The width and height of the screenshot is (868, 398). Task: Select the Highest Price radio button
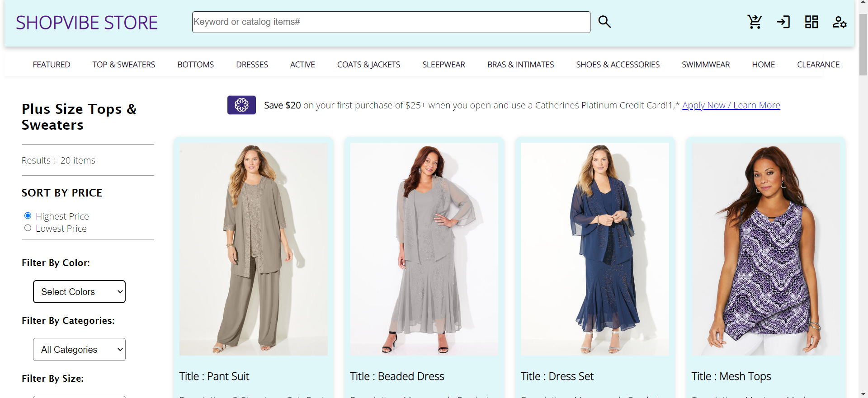coord(28,215)
